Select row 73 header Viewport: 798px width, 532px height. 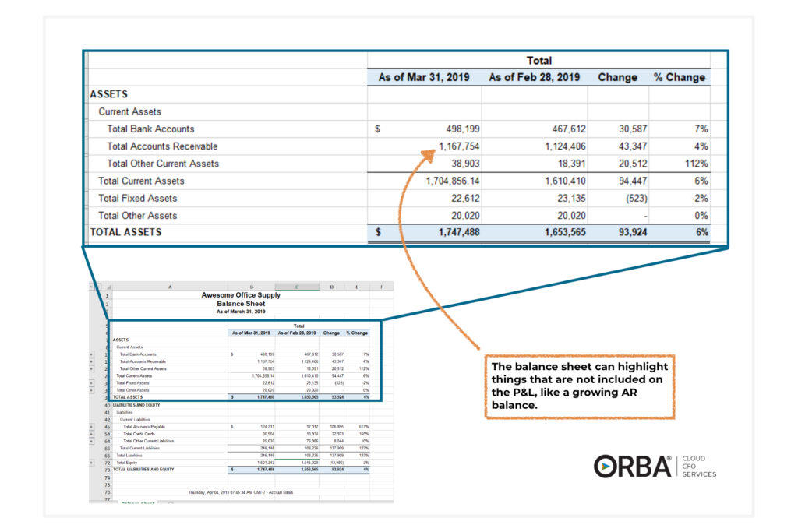pyautogui.click(x=105, y=469)
